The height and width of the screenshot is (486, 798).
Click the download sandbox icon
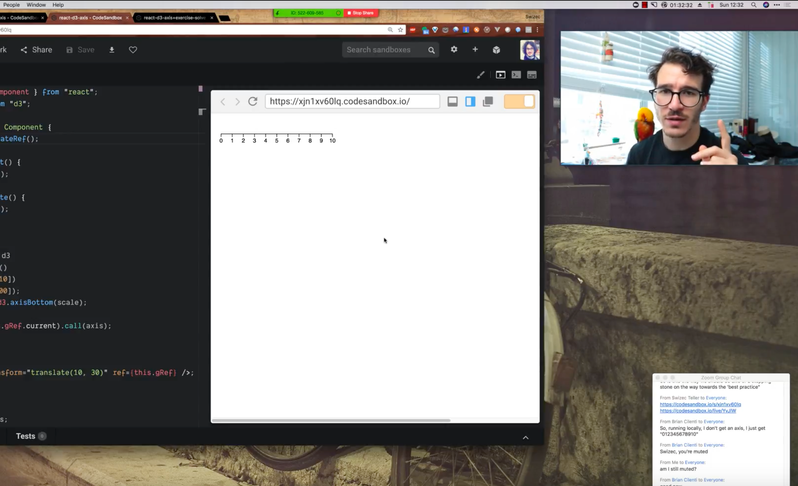[112, 50]
